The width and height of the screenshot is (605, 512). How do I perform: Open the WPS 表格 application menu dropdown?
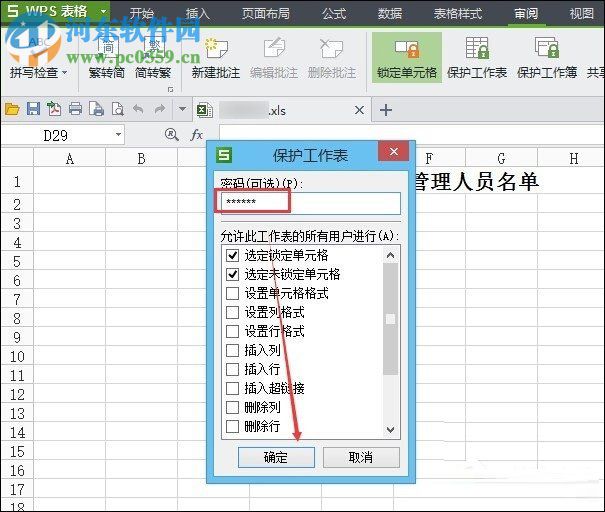tap(103, 12)
